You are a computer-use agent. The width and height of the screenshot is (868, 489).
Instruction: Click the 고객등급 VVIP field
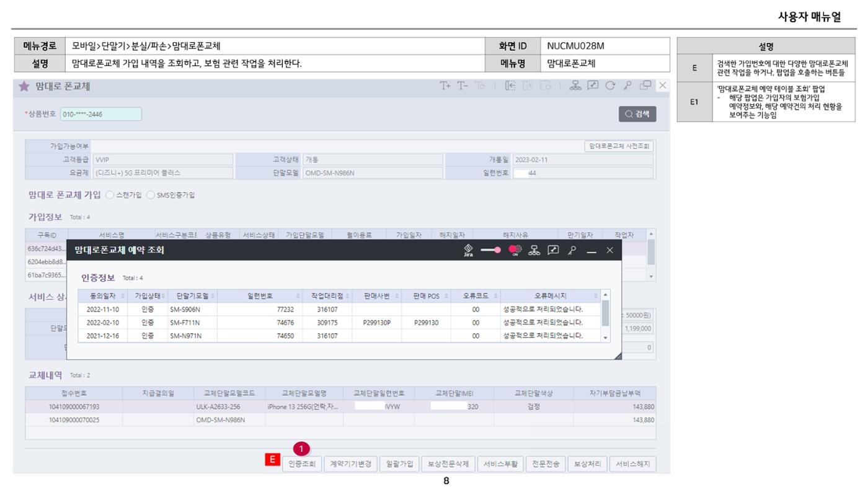point(162,159)
